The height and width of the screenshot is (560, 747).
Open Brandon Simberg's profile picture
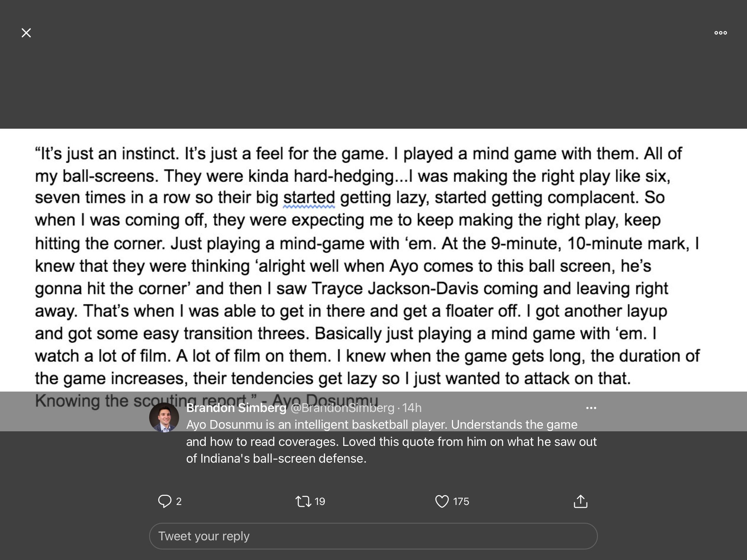164,417
